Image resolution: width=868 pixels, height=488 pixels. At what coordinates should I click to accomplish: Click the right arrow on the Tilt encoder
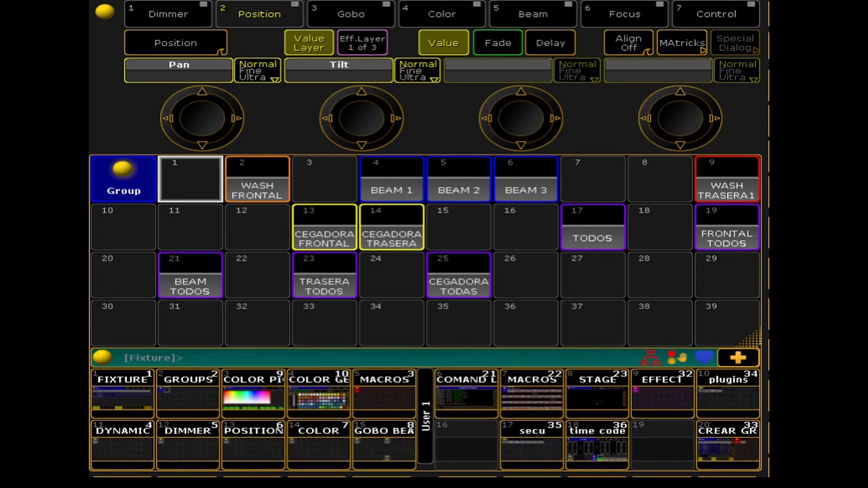click(396, 118)
